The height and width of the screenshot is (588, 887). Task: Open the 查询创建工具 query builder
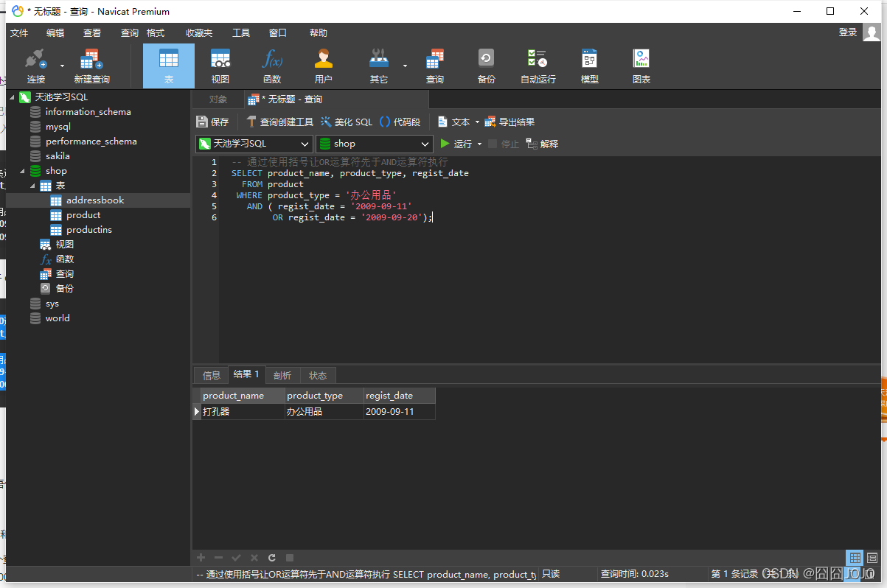click(x=279, y=122)
